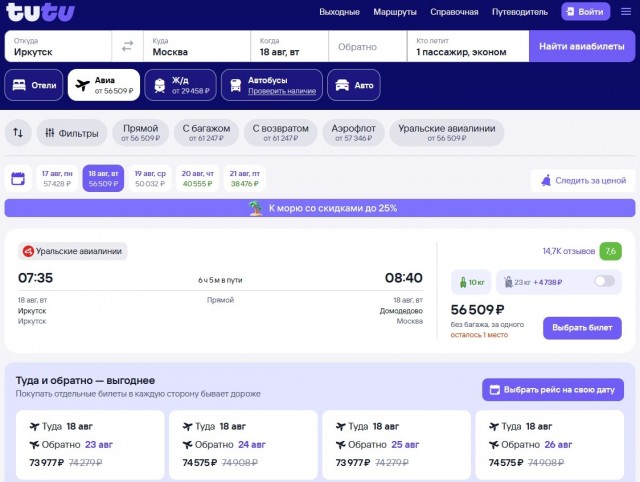Image resolution: width=640 pixels, height=482 pixels.
Task: Switch to the Ж/д tab
Action: (180, 85)
